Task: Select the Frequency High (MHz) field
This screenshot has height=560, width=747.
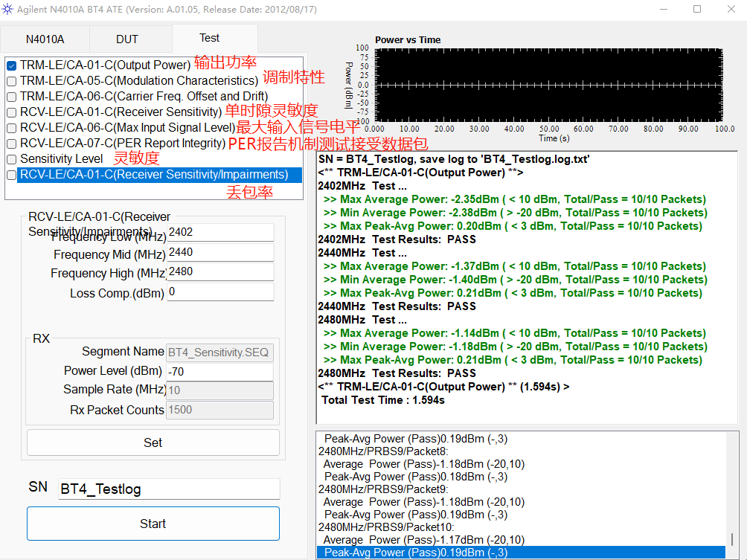Action: tap(220, 272)
